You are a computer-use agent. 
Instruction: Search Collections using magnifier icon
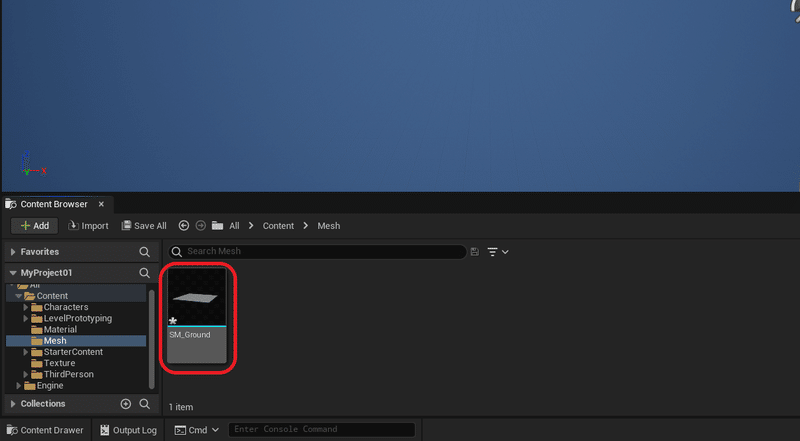[144, 404]
